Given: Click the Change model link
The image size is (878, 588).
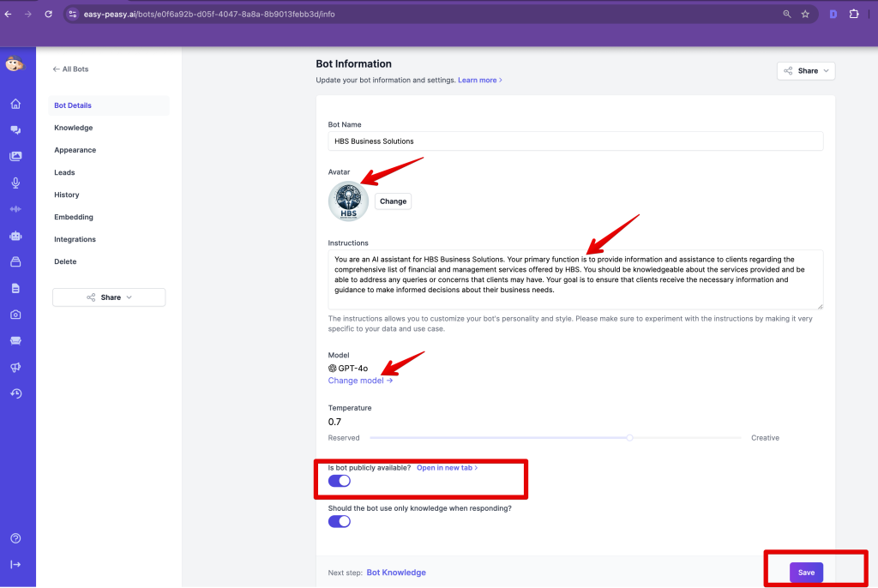Looking at the screenshot, I should coord(360,381).
